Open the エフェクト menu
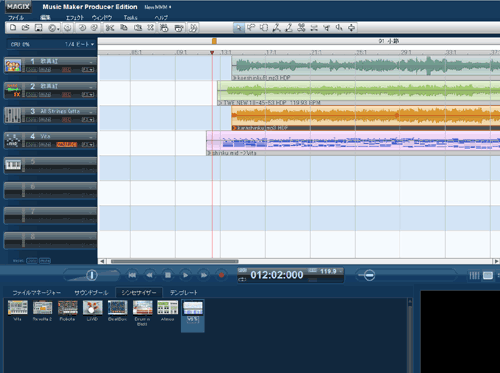 (75, 17)
